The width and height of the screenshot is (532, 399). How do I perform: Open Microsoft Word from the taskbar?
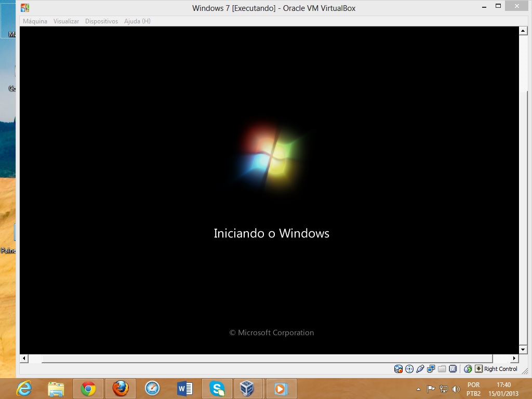tap(184, 389)
